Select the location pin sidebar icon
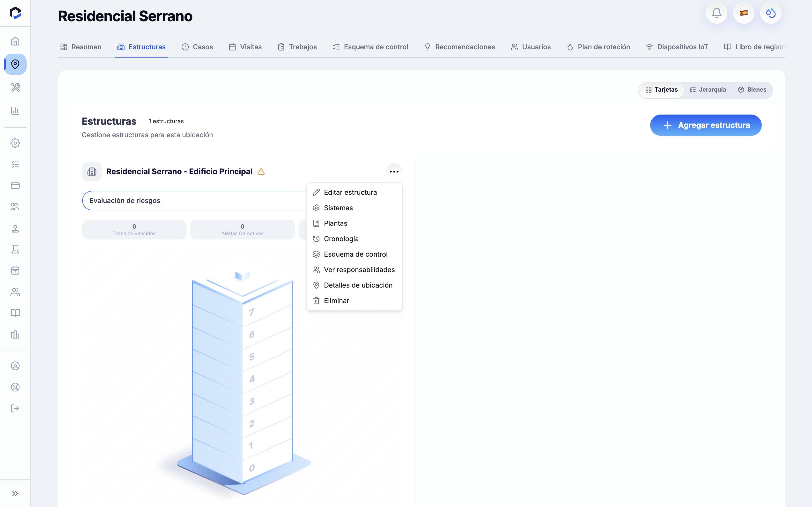 pyautogui.click(x=15, y=64)
